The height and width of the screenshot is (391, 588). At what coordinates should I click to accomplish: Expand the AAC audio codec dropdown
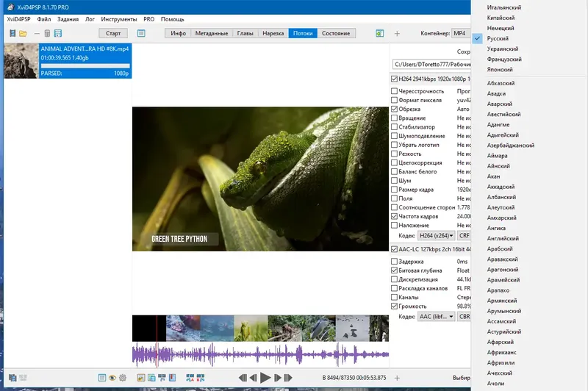tap(436, 317)
